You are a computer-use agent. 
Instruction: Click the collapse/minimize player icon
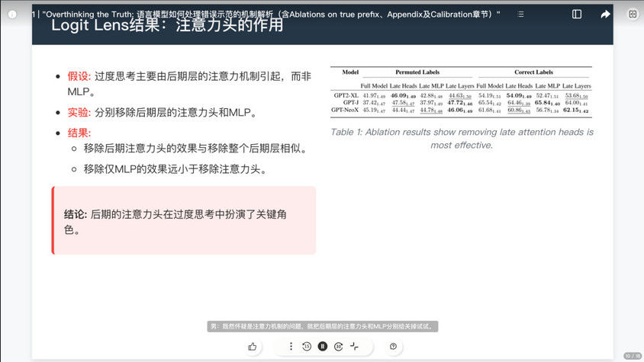[x=354, y=347]
